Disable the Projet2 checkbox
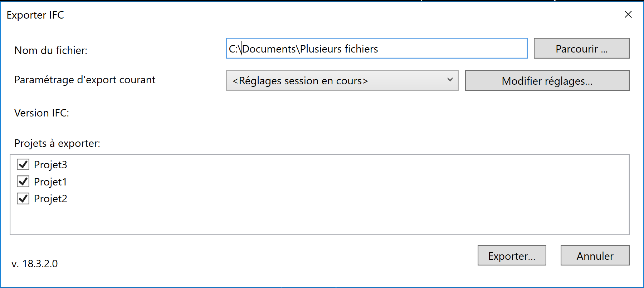The image size is (644, 288). 23,198
